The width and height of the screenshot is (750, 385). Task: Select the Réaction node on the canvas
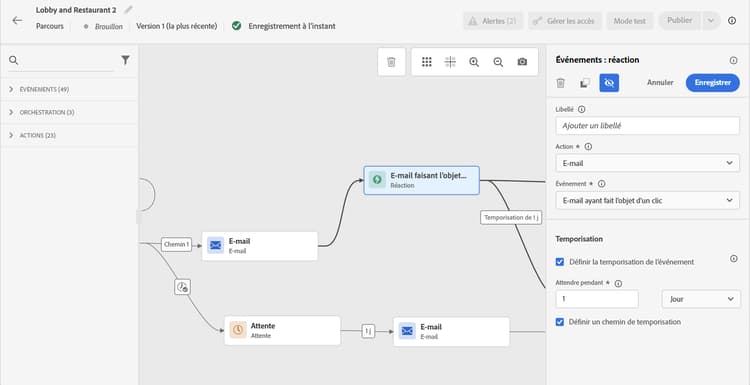pos(421,180)
